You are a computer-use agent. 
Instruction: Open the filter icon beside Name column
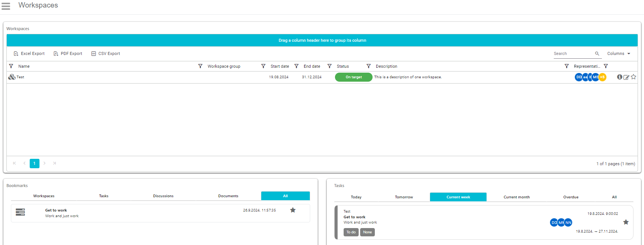point(11,66)
